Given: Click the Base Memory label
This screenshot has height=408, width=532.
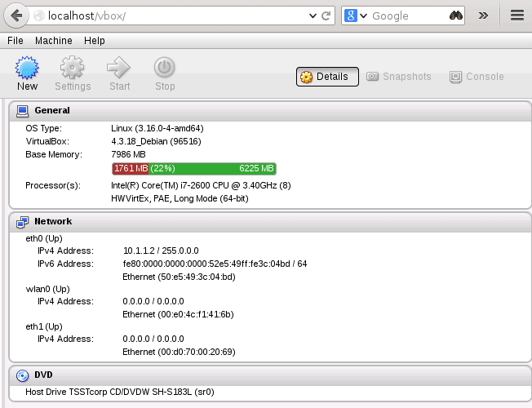Looking at the screenshot, I should (x=54, y=154).
